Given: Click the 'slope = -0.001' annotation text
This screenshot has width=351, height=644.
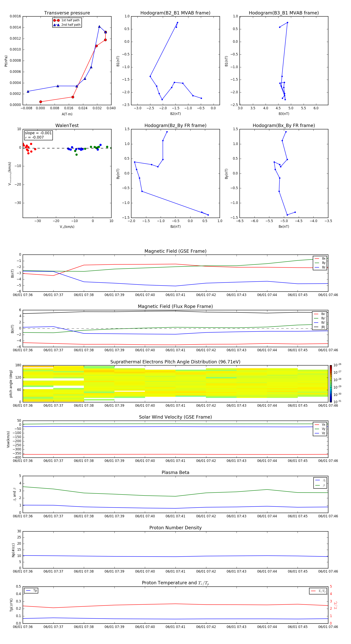Looking at the screenshot, I should pos(38,133).
